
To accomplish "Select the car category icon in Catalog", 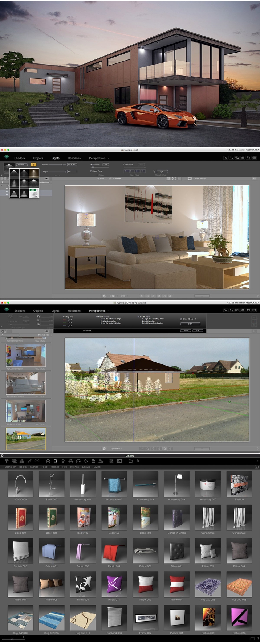I will (78, 461).
